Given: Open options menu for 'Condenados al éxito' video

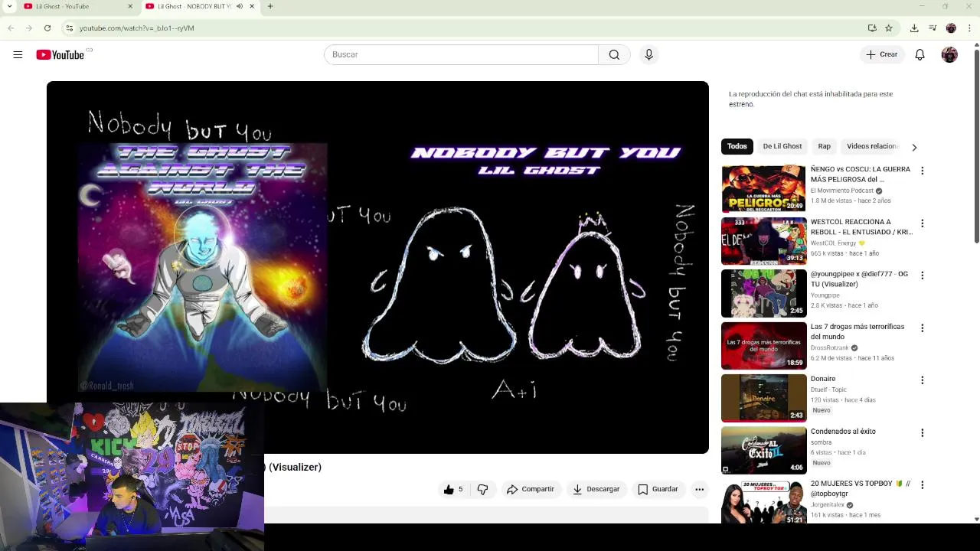Looking at the screenshot, I should [922, 433].
